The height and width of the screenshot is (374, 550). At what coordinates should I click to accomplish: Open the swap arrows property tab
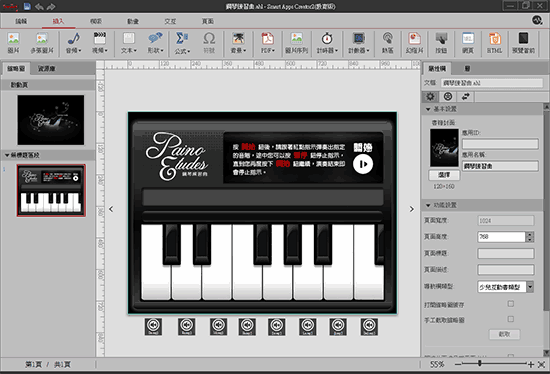click(465, 96)
